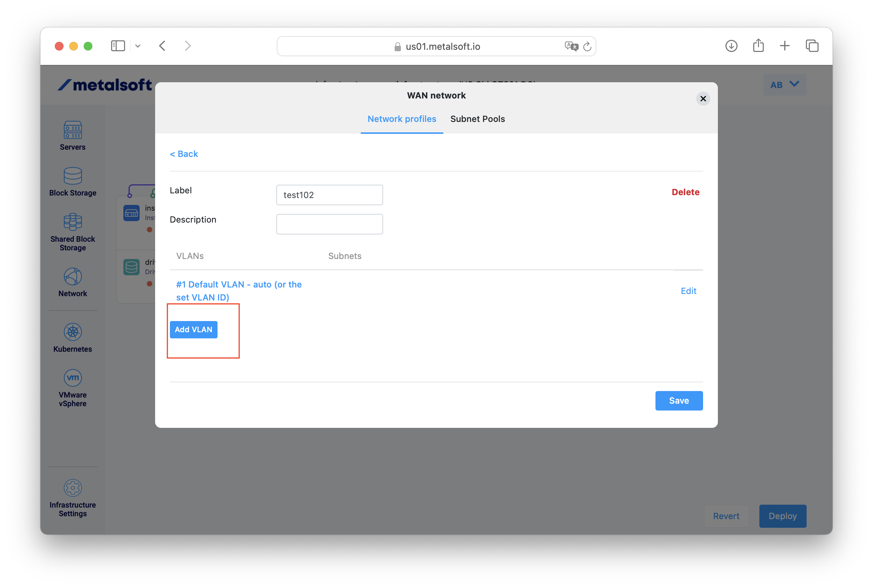
Task: Click the Add VLAN button
Action: (x=193, y=329)
